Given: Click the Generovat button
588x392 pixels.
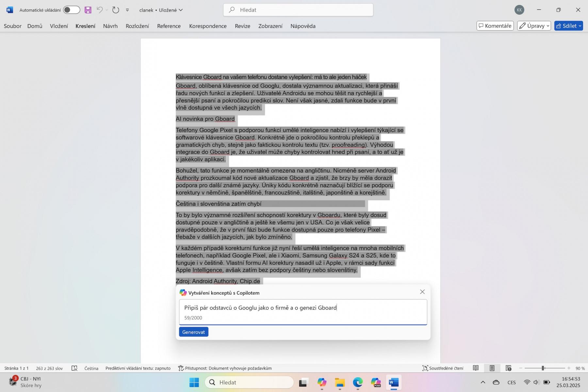Looking at the screenshot, I should 194,332.
